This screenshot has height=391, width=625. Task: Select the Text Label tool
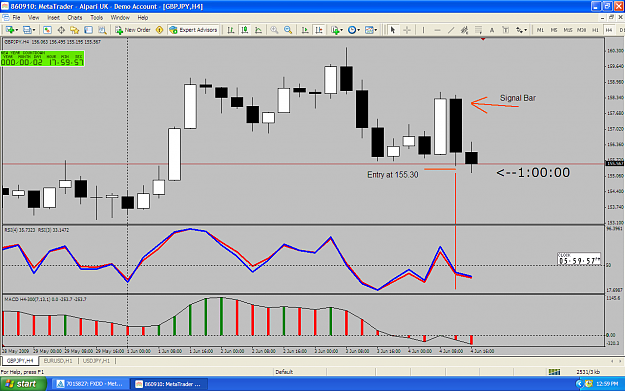click(x=505, y=30)
